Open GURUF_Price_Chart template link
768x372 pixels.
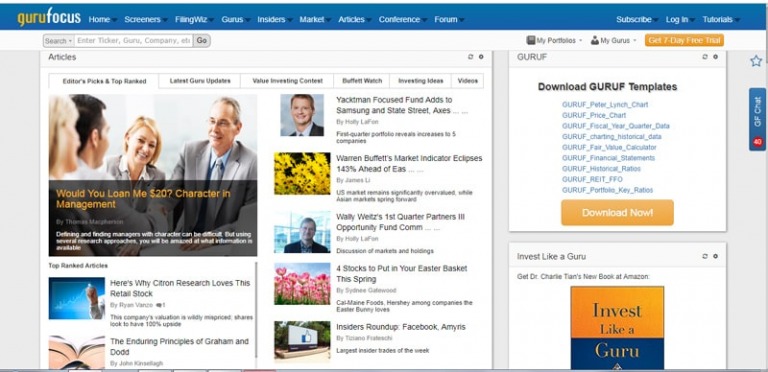point(594,115)
